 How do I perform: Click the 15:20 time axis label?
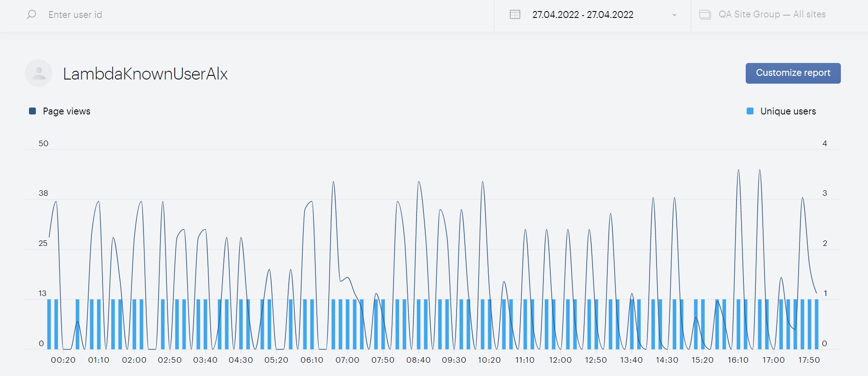(x=702, y=360)
